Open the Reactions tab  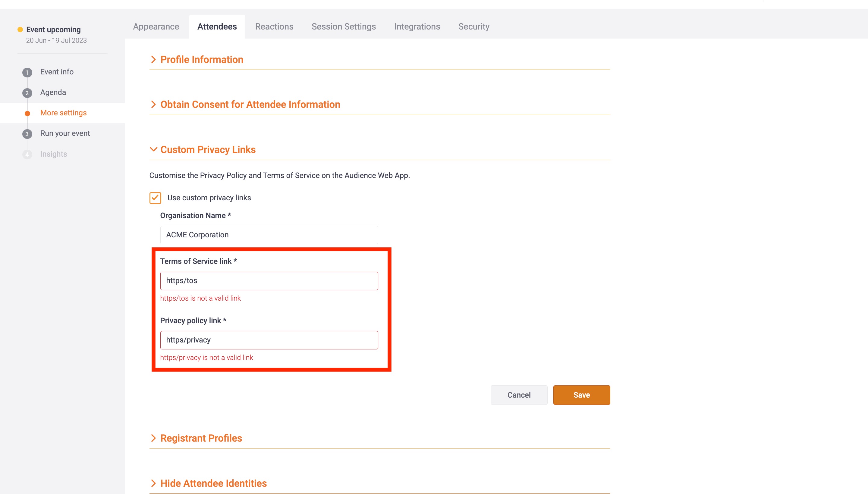[x=274, y=27]
